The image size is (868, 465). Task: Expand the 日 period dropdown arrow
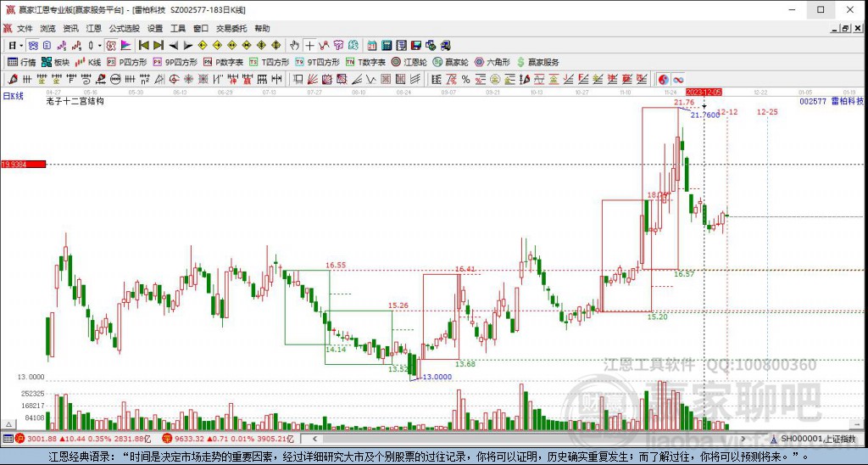(21, 46)
